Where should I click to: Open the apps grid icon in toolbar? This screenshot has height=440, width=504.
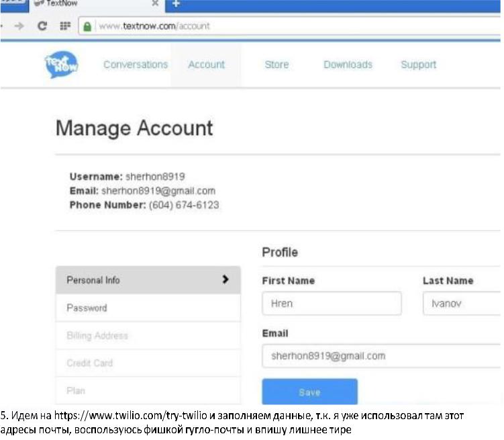[65, 26]
